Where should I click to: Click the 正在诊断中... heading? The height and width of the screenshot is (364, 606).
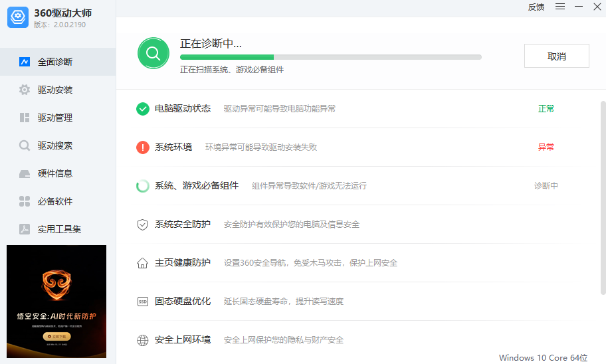211,44
